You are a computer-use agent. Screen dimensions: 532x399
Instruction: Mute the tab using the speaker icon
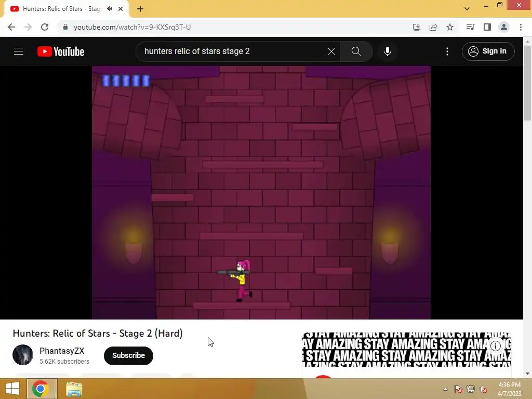click(x=109, y=9)
